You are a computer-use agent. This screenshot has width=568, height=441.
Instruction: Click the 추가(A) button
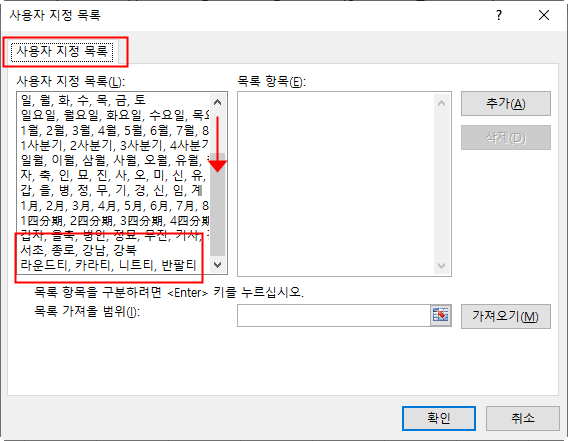pos(506,104)
